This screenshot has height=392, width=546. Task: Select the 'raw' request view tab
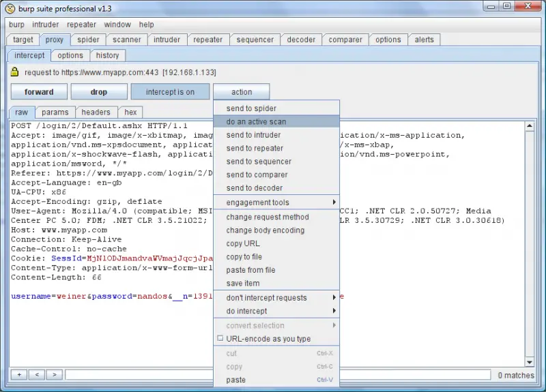click(22, 112)
